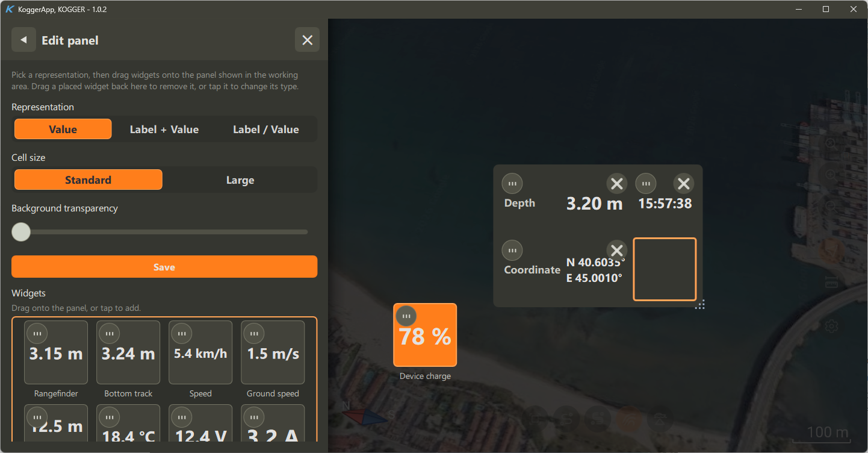Click the 'Coordinate' label in the panel

[x=532, y=270]
